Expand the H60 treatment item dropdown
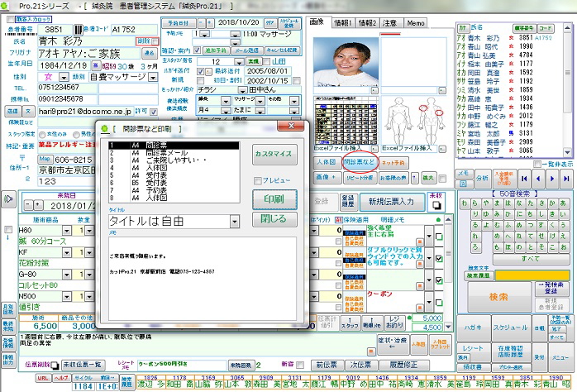577x392 pixels. tap(67, 231)
